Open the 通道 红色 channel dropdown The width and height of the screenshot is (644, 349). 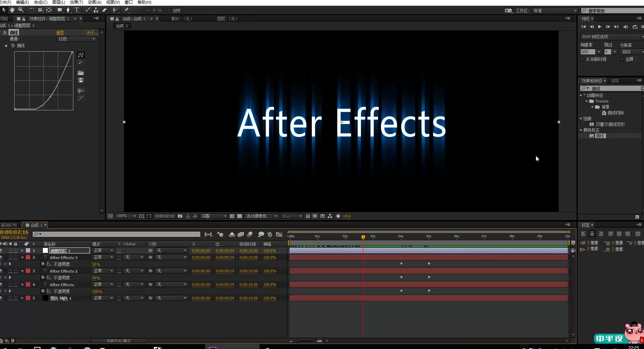point(76,39)
